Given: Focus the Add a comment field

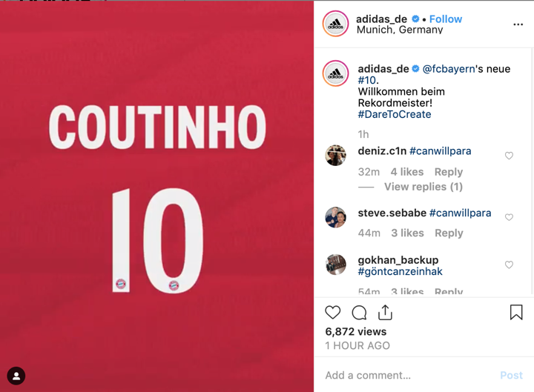Looking at the screenshot, I should pos(409,375).
